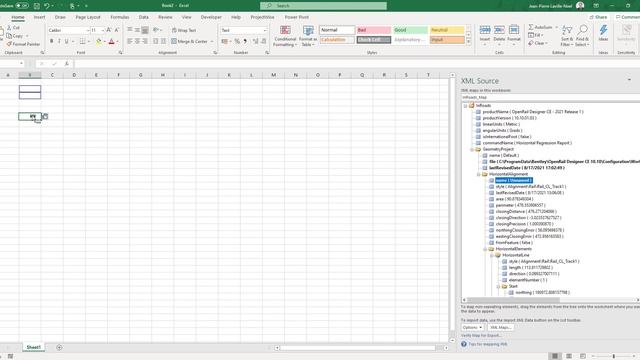Click the XML Maps... button
This screenshot has height=360, width=640.
pos(500,327)
